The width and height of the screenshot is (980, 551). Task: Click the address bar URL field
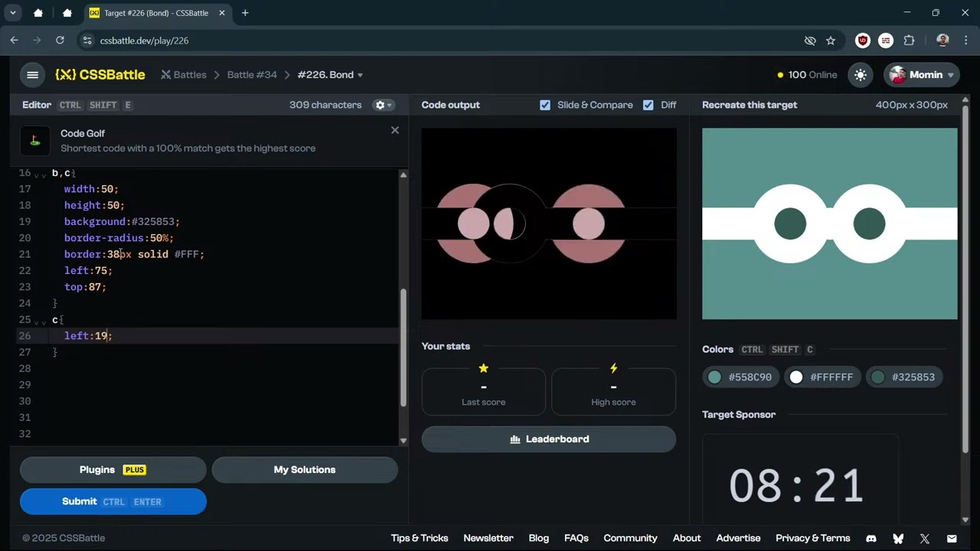(444, 41)
